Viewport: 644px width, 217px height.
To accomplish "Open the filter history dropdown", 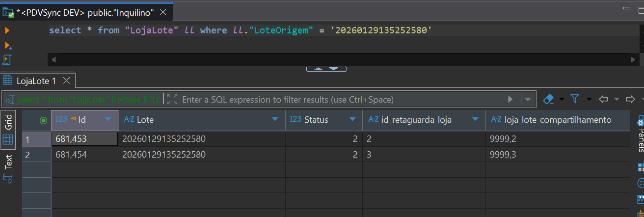I will [528, 99].
